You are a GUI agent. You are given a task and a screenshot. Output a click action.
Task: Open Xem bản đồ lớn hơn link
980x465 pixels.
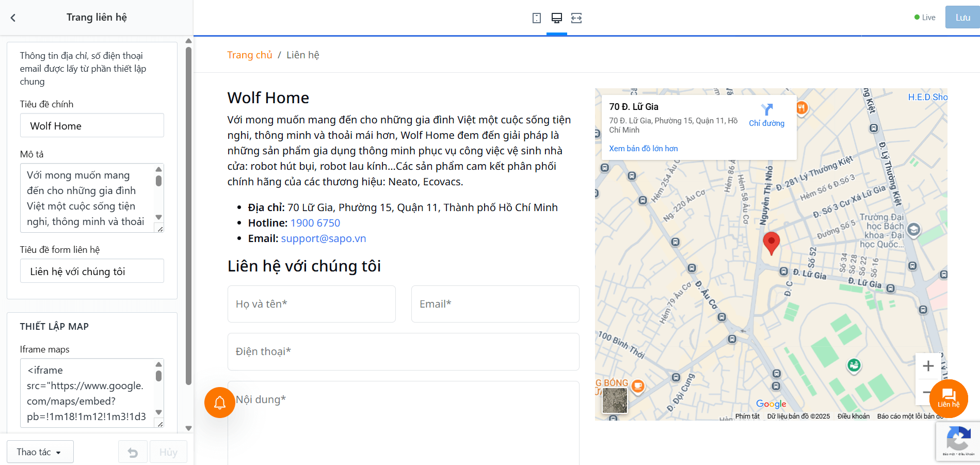(644, 149)
